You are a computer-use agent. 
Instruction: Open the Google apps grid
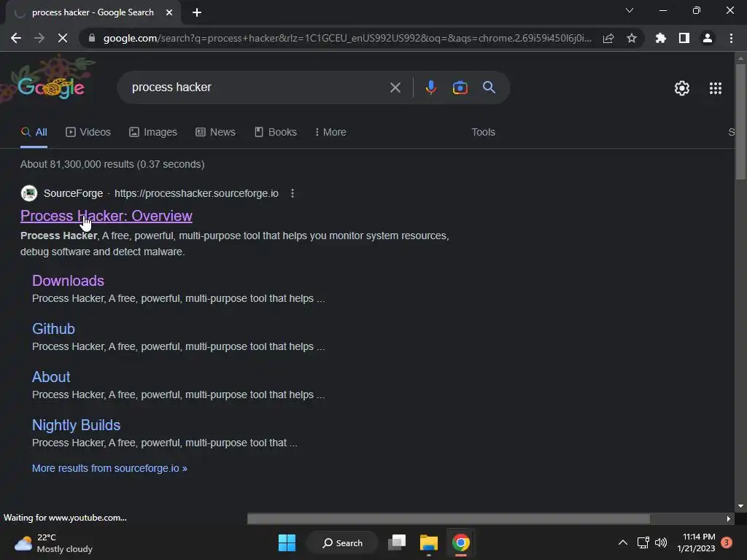pos(715,88)
